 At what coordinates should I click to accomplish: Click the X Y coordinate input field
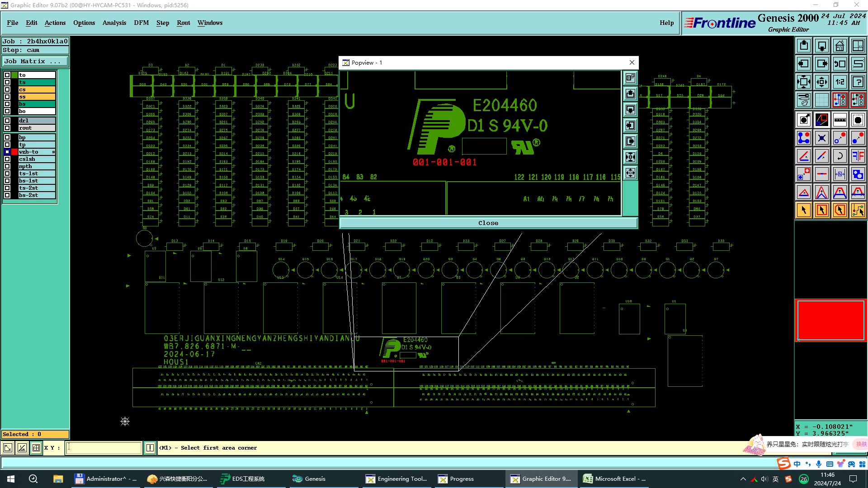[104, 448]
